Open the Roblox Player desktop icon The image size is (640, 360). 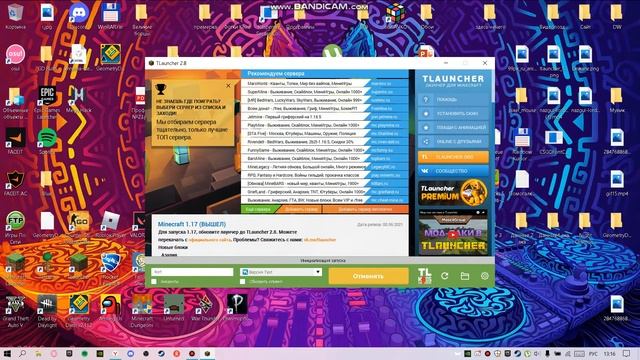(x=110, y=224)
